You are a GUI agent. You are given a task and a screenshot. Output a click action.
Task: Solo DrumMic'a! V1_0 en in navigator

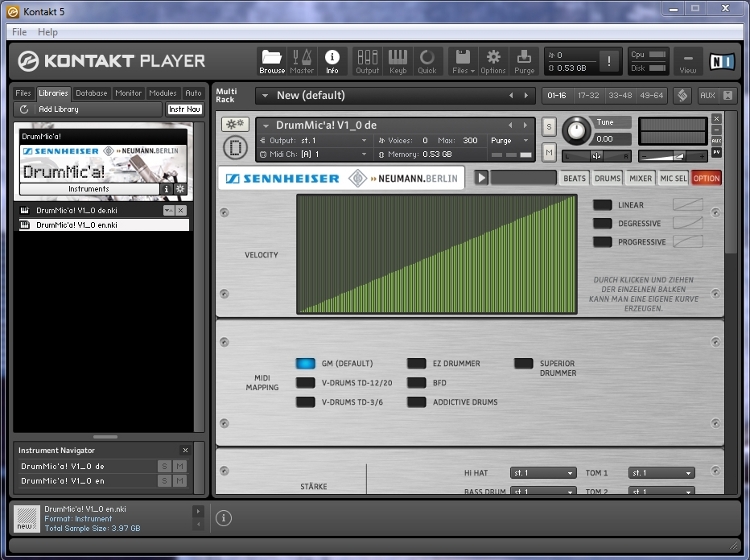165,481
